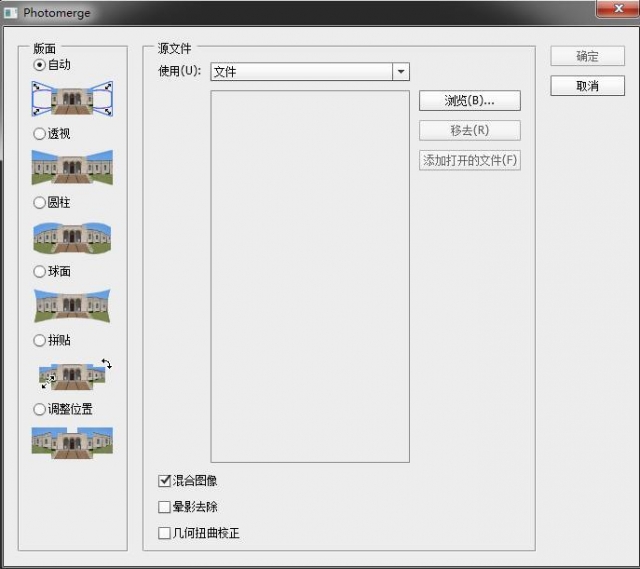The width and height of the screenshot is (640, 569).
Task: Click the 调整位置 reposition preview thumbnail
Action: tap(72, 443)
